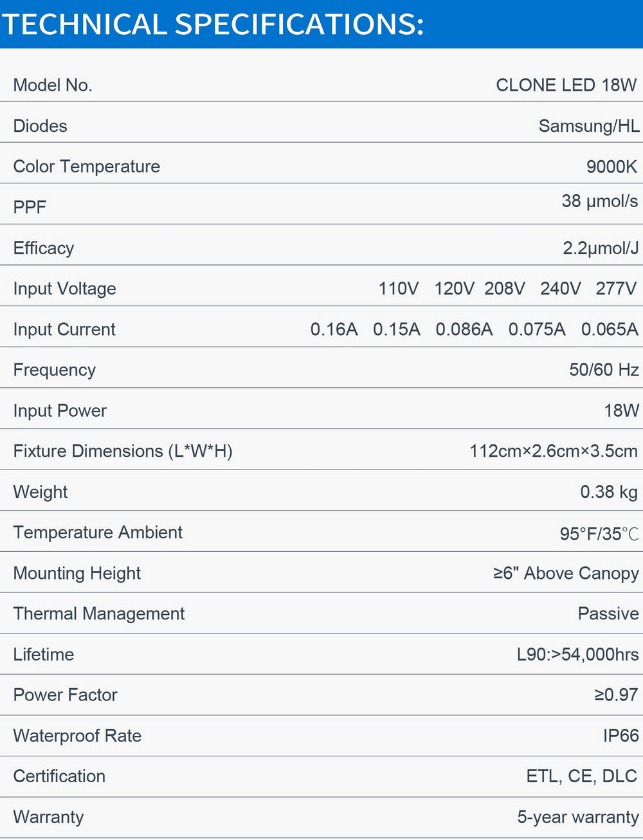This screenshot has height=840, width=643.
Task: Click the L90:>54,000hrs lifetime value
Action: [577, 655]
